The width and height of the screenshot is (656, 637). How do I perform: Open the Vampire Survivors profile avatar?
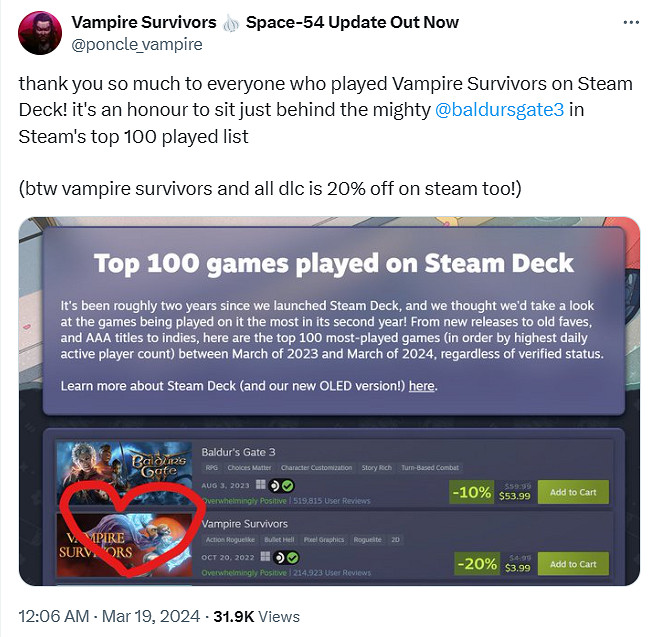40,33
